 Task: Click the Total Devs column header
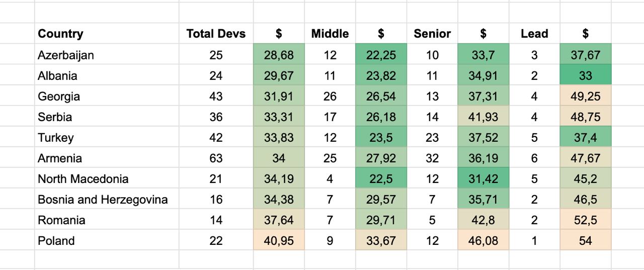coord(216,34)
